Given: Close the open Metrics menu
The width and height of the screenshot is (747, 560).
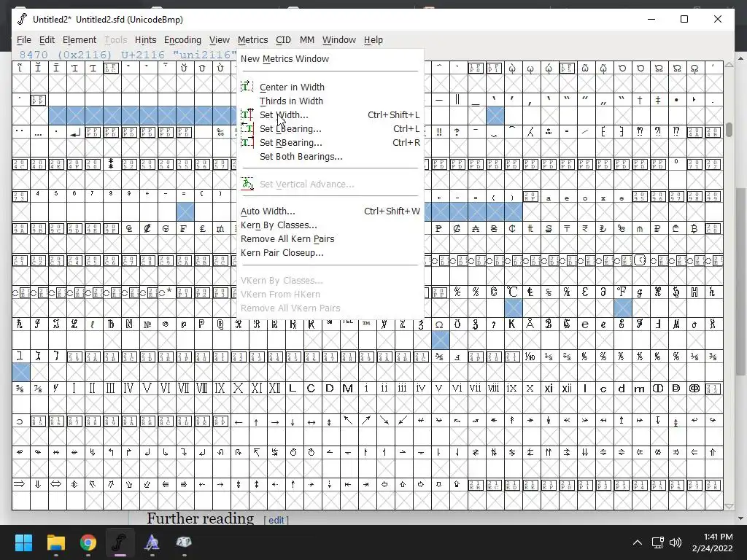Looking at the screenshot, I should click(x=252, y=40).
